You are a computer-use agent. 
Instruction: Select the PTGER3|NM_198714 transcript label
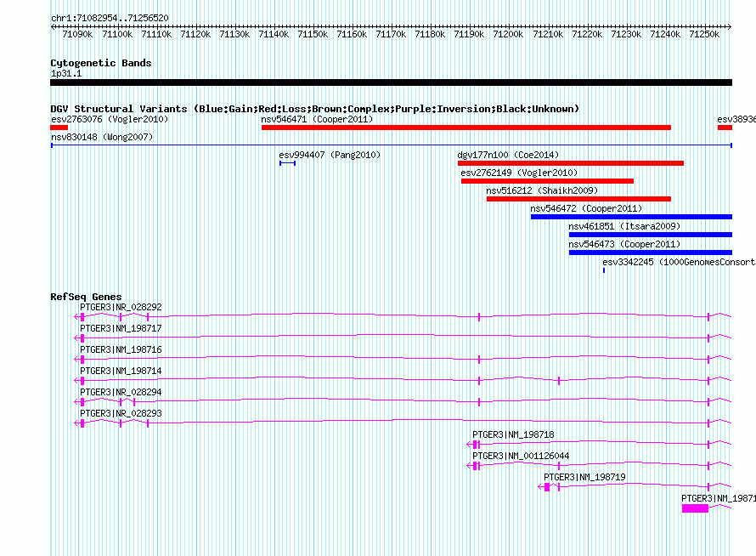click(121, 371)
